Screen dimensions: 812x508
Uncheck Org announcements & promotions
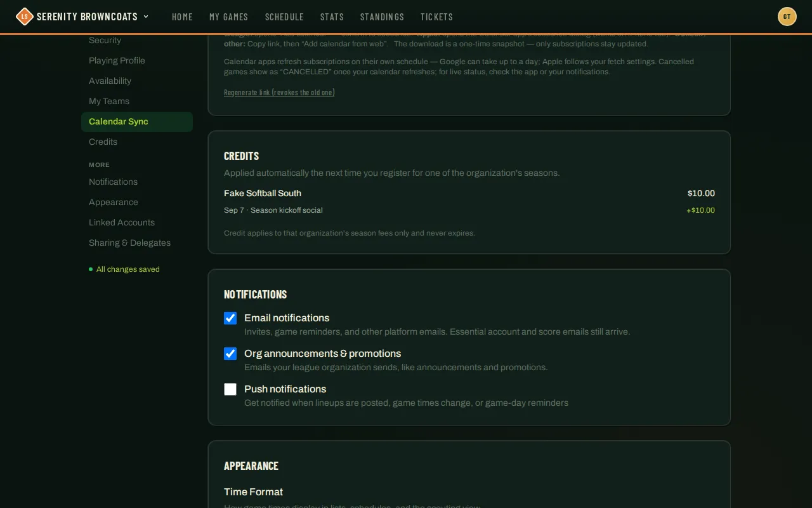(230, 354)
